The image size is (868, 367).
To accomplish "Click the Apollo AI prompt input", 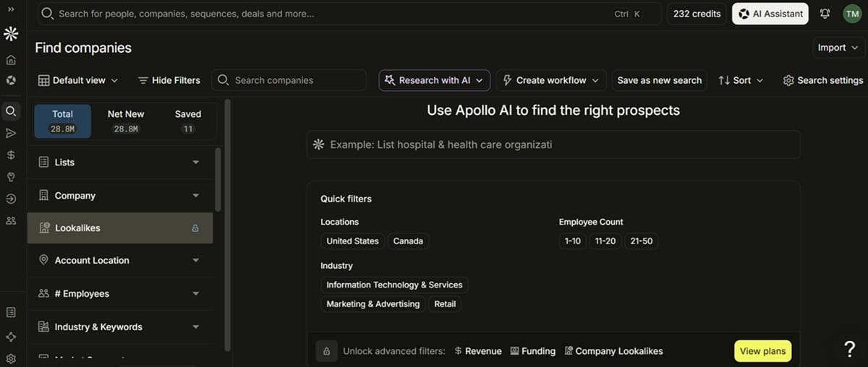I will [x=553, y=144].
